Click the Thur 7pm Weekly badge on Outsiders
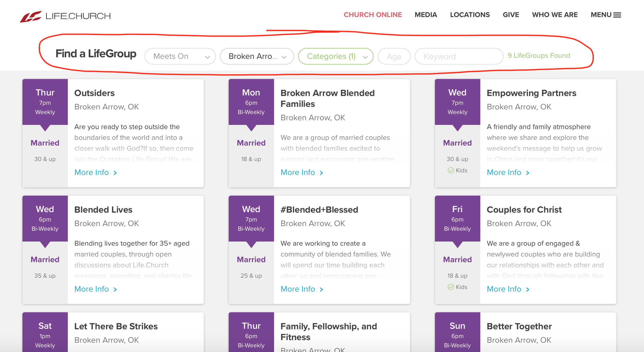The width and height of the screenshot is (644, 352). pyautogui.click(x=45, y=102)
